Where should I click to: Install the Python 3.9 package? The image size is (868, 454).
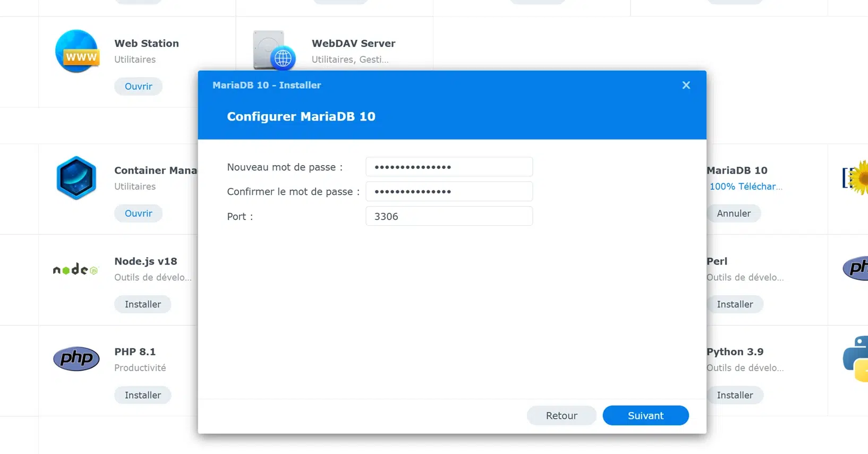point(735,395)
